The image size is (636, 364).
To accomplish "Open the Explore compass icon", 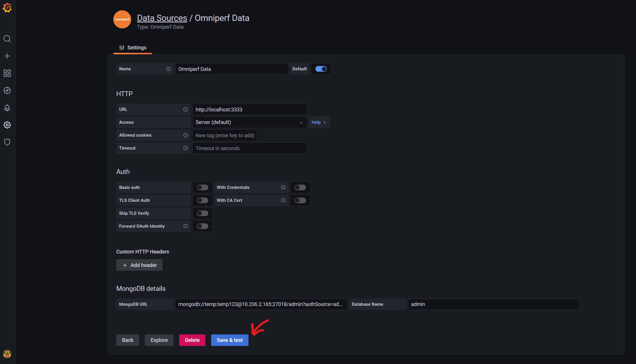I will coord(7,90).
